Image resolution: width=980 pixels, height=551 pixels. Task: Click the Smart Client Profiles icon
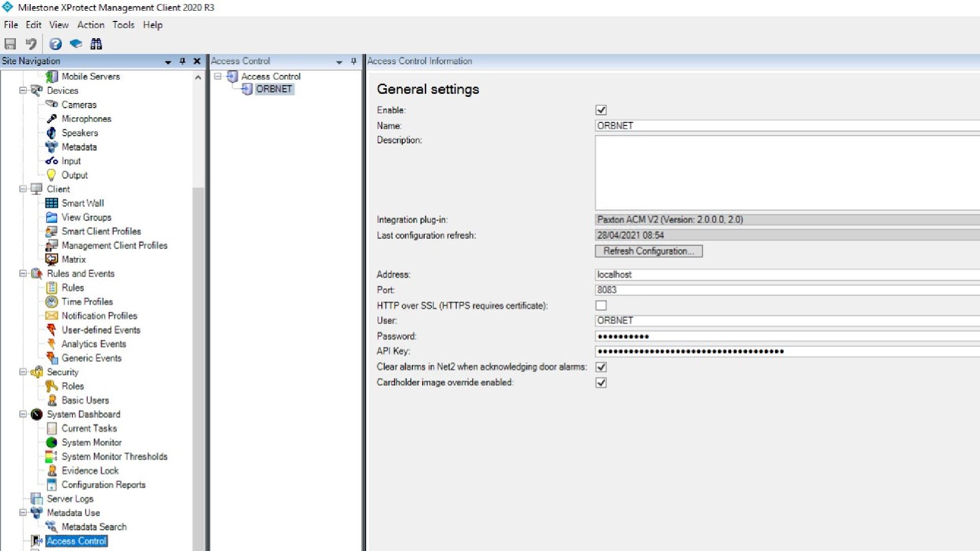pyautogui.click(x=52, y=232)
